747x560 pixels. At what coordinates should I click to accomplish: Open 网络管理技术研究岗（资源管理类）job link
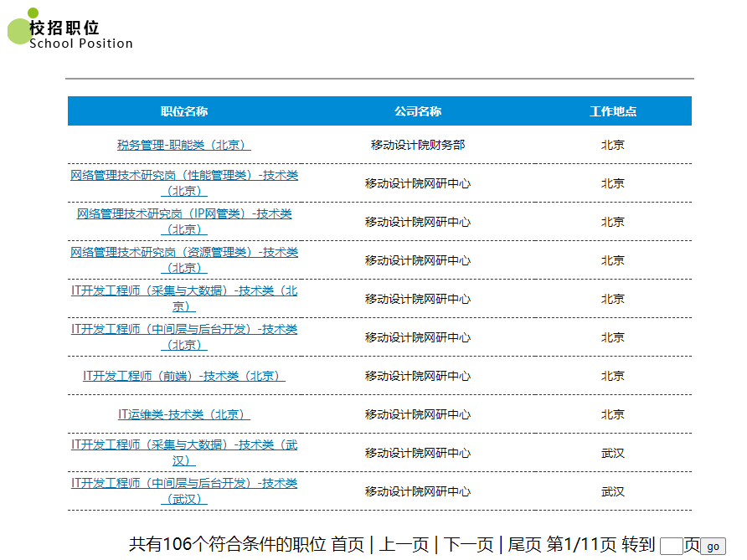[x=184, y=260]
